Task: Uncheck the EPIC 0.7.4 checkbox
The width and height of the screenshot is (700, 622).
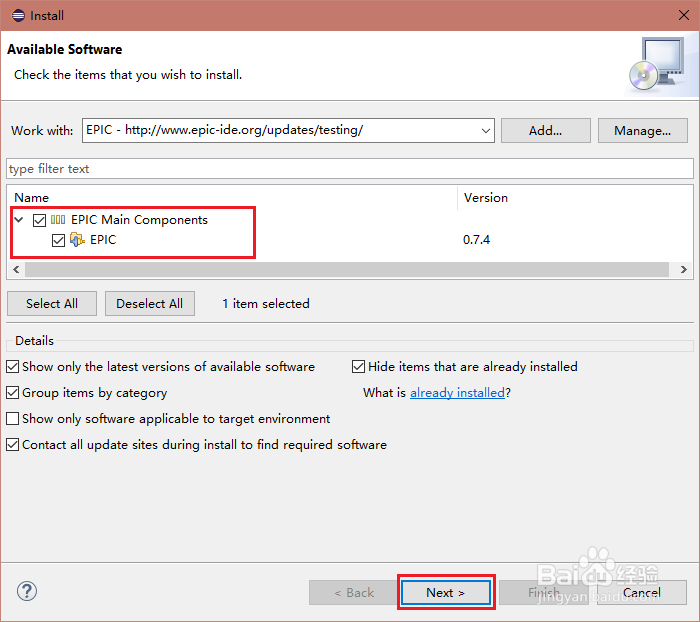Action: point(58,240)
